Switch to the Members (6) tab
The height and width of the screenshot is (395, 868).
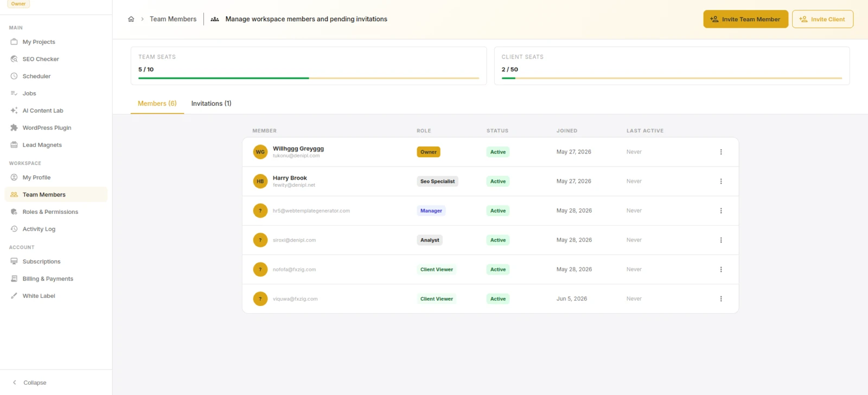coord(157,104)
